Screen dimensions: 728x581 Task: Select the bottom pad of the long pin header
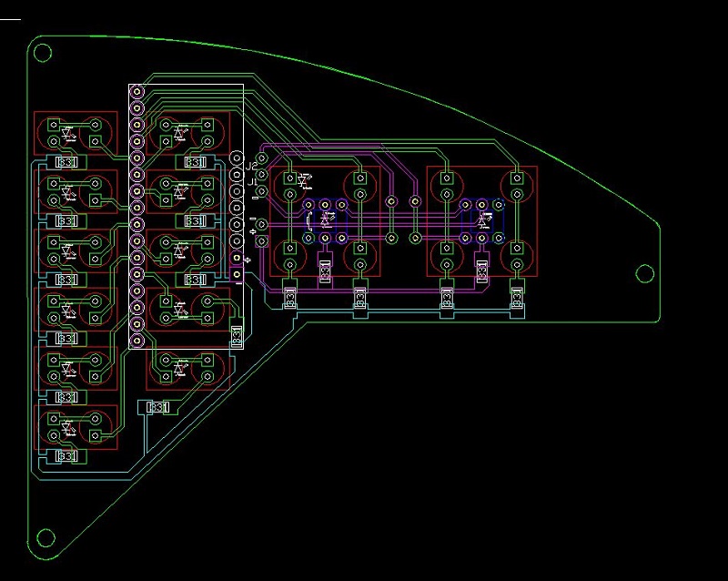point(136,341)
